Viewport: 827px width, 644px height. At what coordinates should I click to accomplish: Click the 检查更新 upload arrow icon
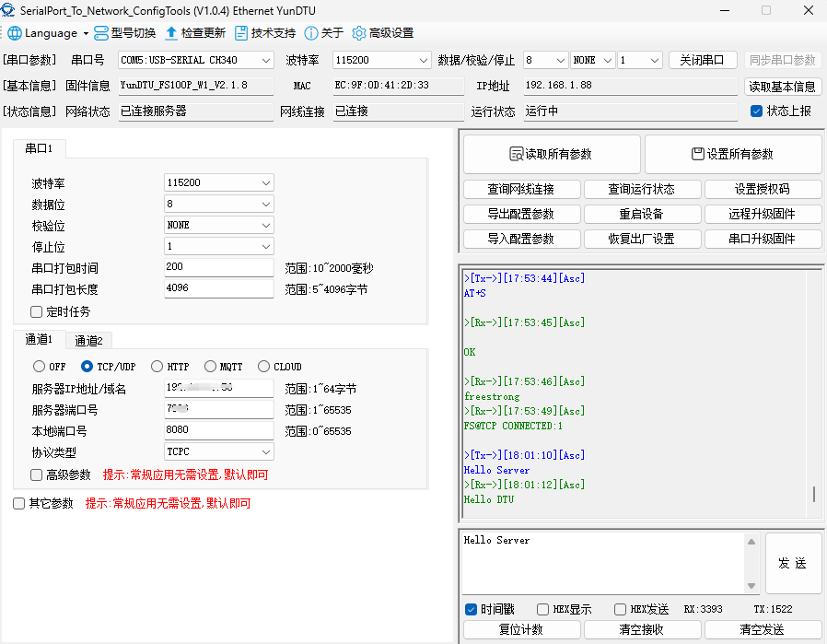click(172, 33)
